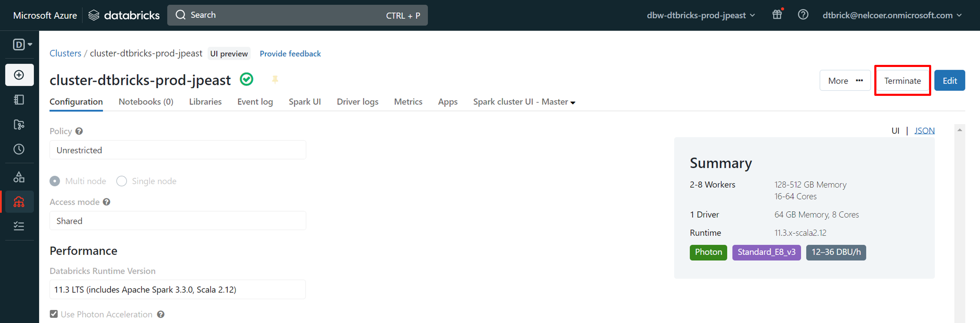
Task: Select the Single node radio button
Action: coord(122,181)
